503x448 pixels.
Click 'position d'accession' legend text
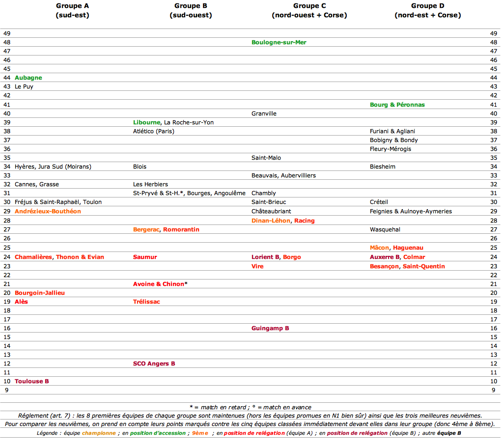coord(158,433)
